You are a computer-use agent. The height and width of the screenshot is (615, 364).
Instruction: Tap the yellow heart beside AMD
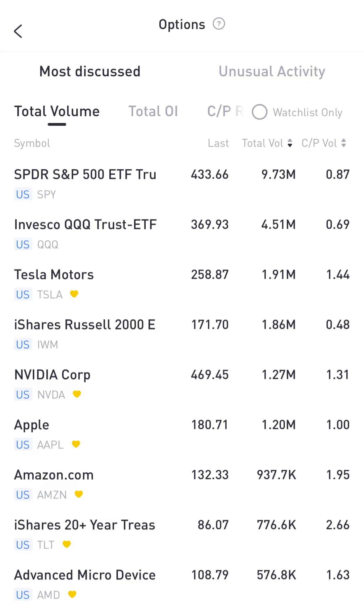(x=72, y=594)
